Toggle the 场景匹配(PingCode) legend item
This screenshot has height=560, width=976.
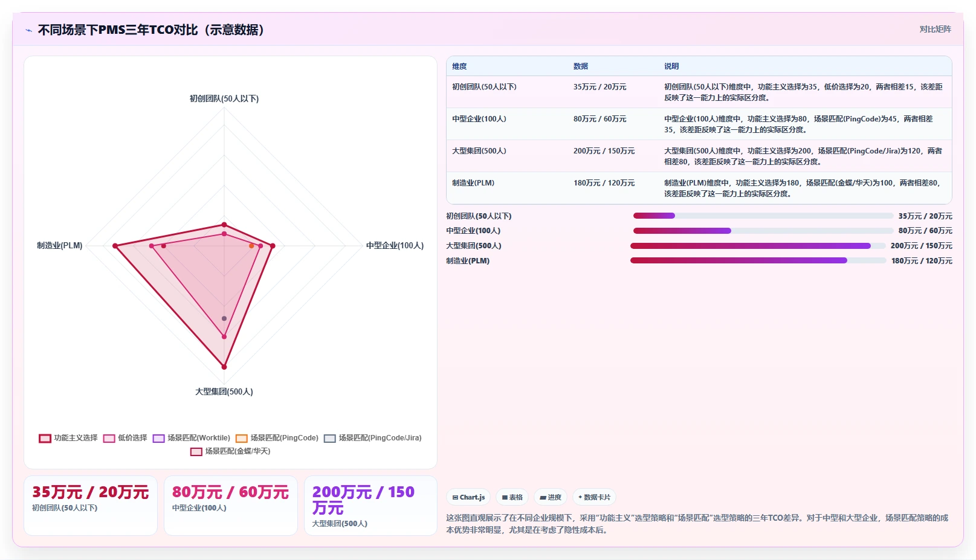pos(277,438)
